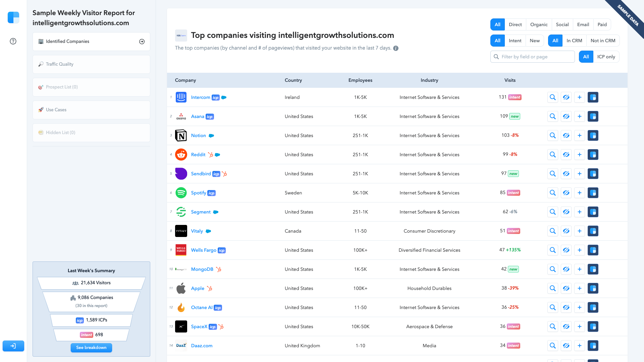
Task: Click plus icon in Vitaly row
Action: (x=580, y=231)
